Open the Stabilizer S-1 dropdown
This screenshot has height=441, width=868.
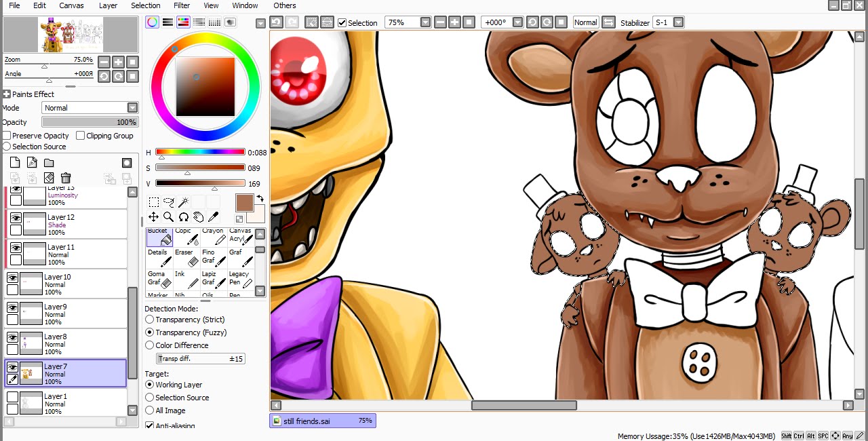click(x=677, y=22)
